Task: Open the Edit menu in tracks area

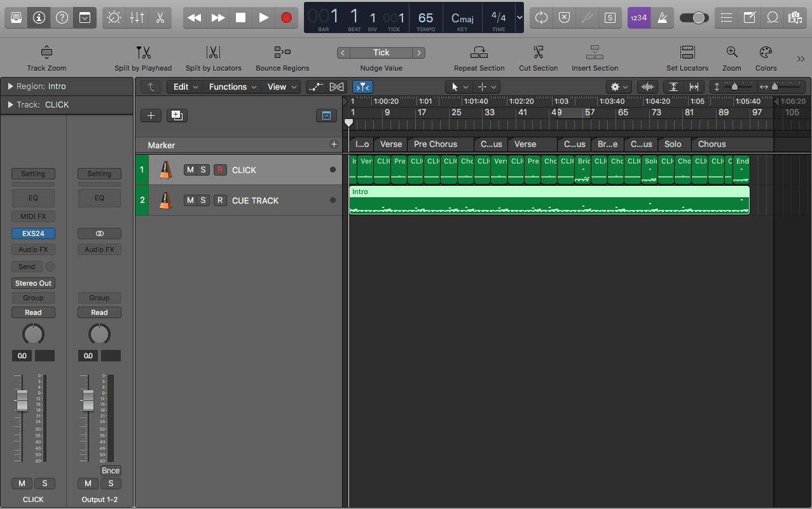Action: tap(186, 87)
